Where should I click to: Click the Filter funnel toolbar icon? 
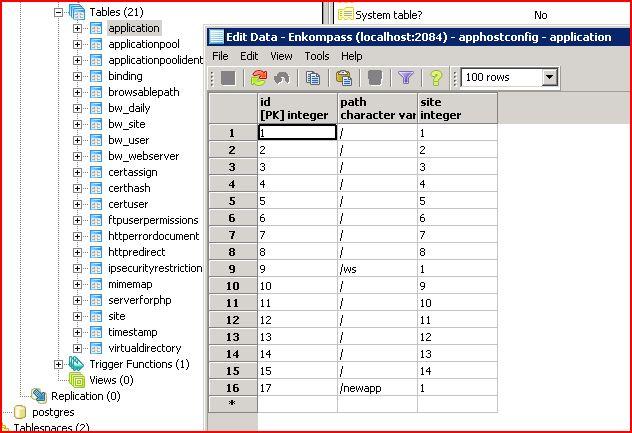pos(405,77)
